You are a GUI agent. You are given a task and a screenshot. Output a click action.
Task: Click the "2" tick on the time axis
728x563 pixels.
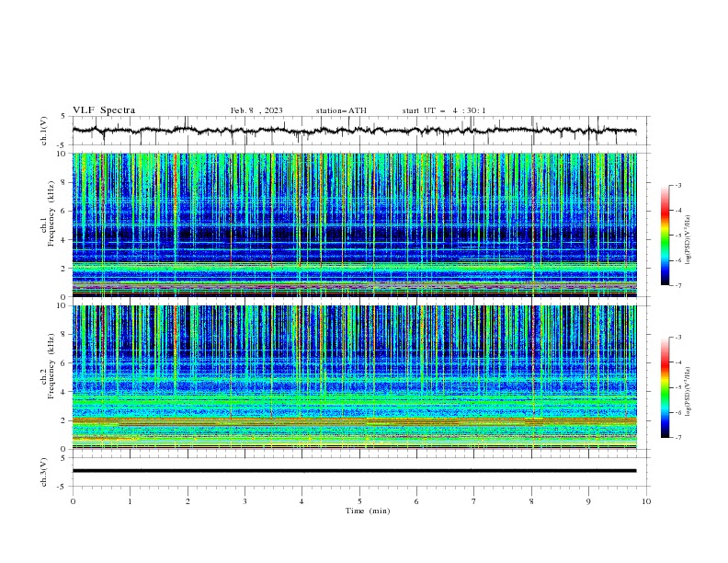coord(188,501)
